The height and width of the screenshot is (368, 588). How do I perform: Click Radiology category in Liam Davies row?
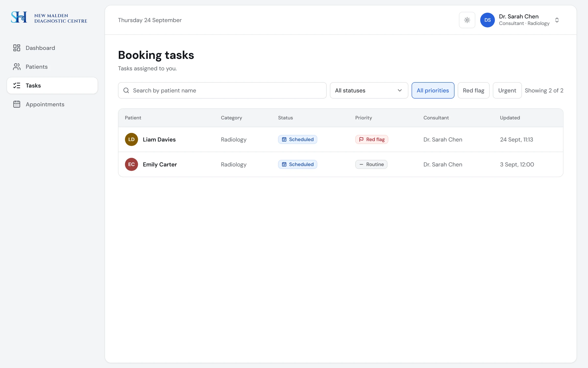pyautogui.click(x=234, y=140)
